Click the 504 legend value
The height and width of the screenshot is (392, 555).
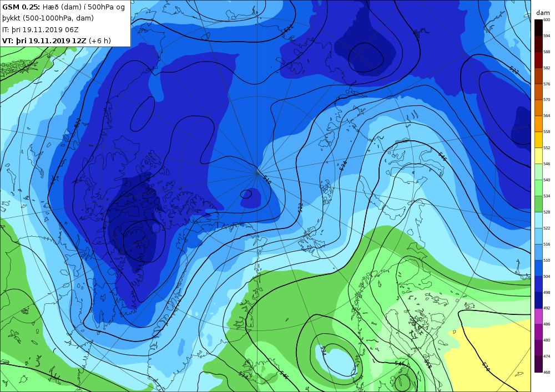click(547, 277)
